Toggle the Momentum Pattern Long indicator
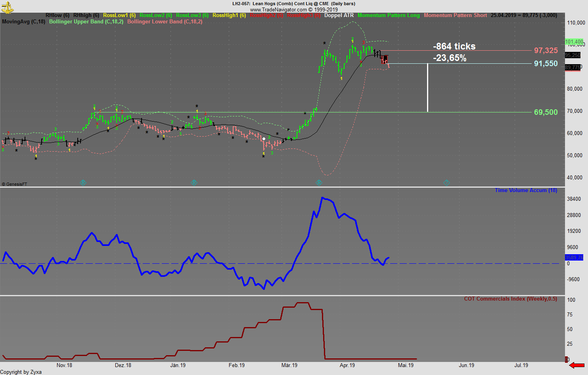This screenshot has width=588, height=375. [x=388, y=15]
